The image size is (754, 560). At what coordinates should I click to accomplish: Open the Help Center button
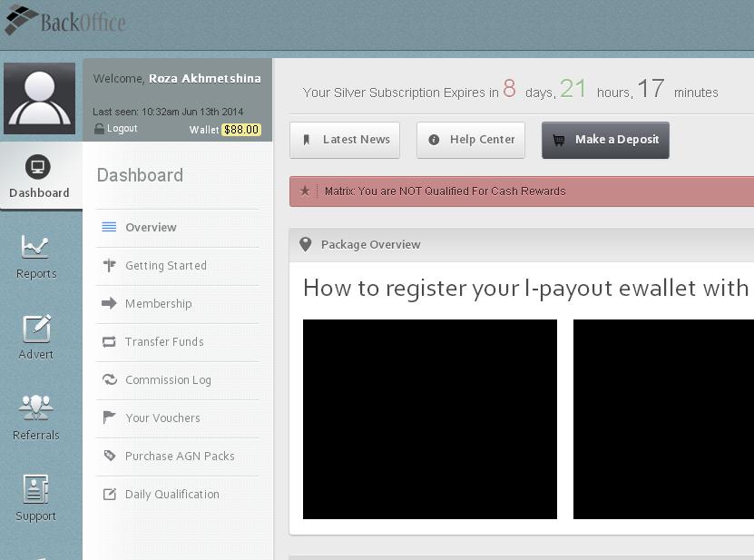[471, 140]
